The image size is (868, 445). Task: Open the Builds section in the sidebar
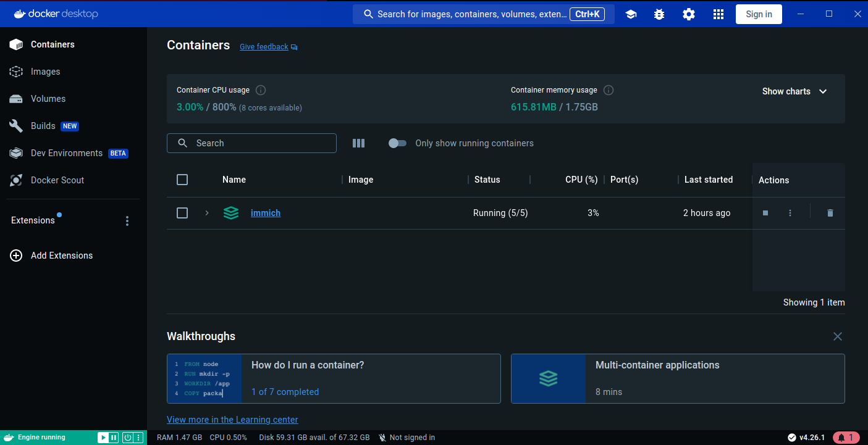[x=42, y=125]
